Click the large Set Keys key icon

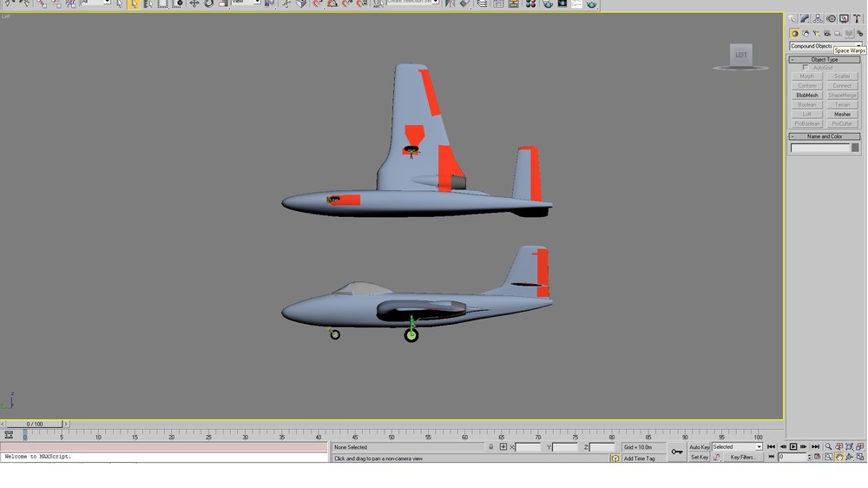tap(676, 452)
